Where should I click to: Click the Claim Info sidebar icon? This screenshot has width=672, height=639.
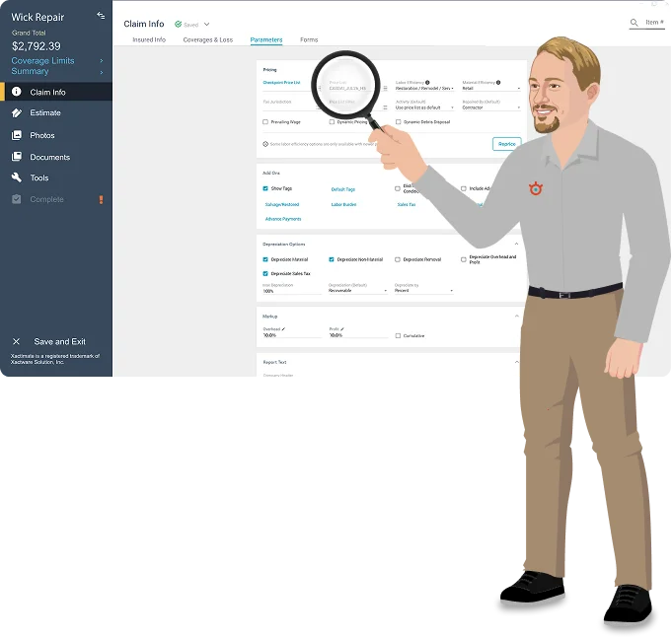pyautogui.click(x=17, y=92)
